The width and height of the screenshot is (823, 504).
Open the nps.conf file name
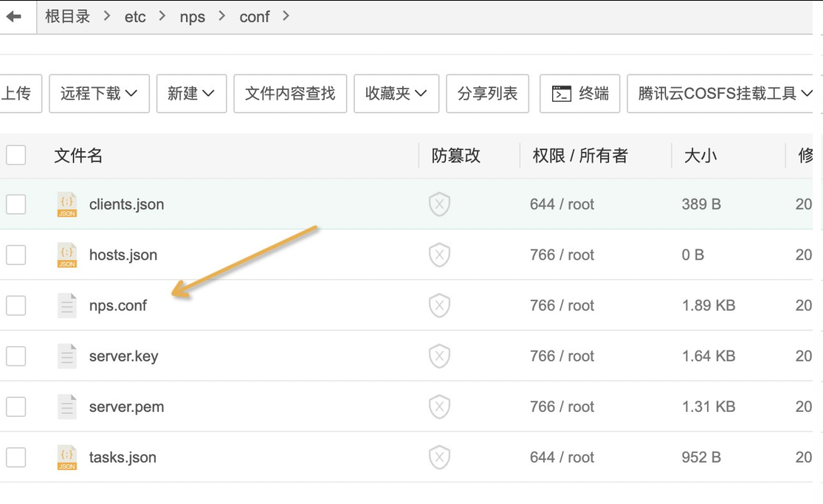coord(118,305)
